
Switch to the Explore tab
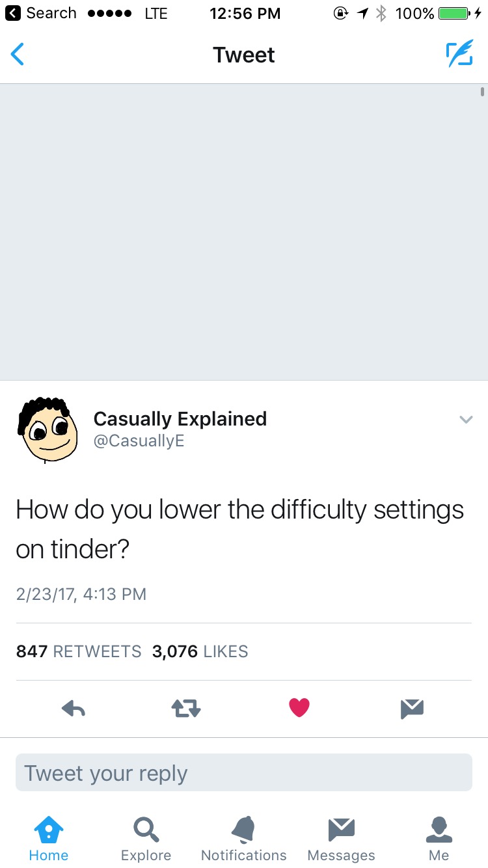[146, 839]
